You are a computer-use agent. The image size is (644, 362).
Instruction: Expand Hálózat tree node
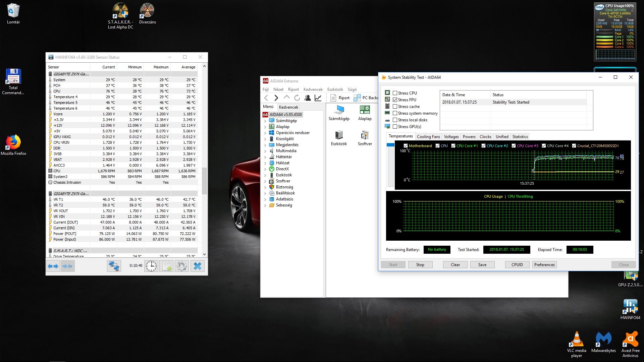(x=265, y=163)
